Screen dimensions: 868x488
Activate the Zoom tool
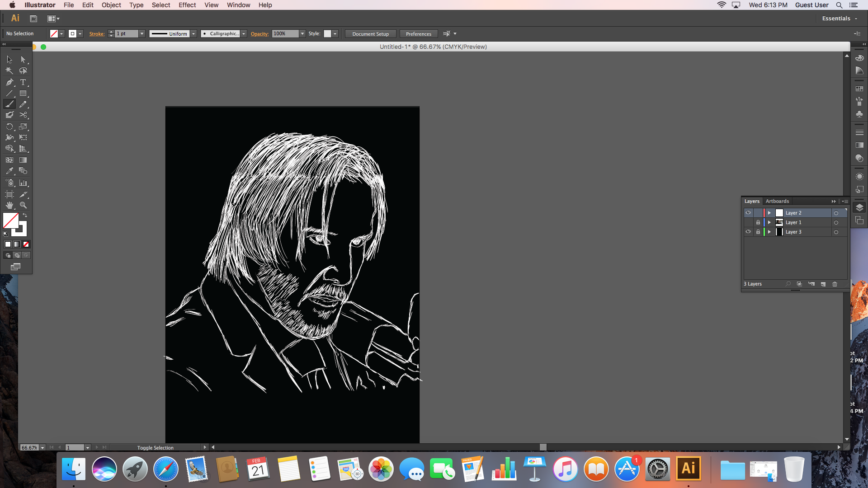tap(23, 205)
